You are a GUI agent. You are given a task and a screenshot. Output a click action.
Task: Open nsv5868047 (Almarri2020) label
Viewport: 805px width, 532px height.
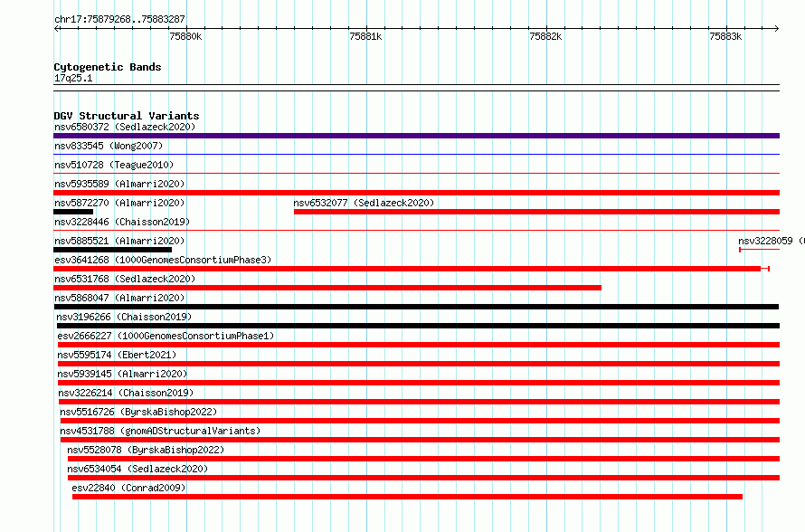coord(119,298)
